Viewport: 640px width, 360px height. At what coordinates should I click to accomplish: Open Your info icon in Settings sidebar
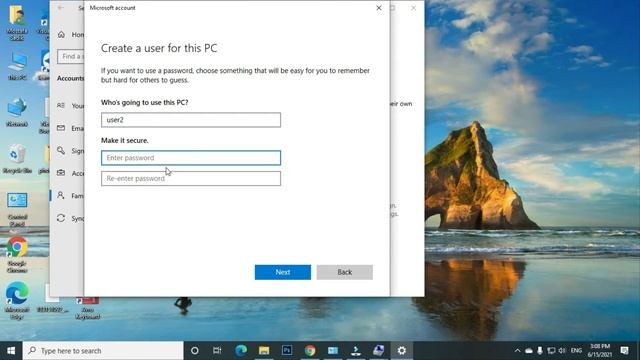coord(61,105)
